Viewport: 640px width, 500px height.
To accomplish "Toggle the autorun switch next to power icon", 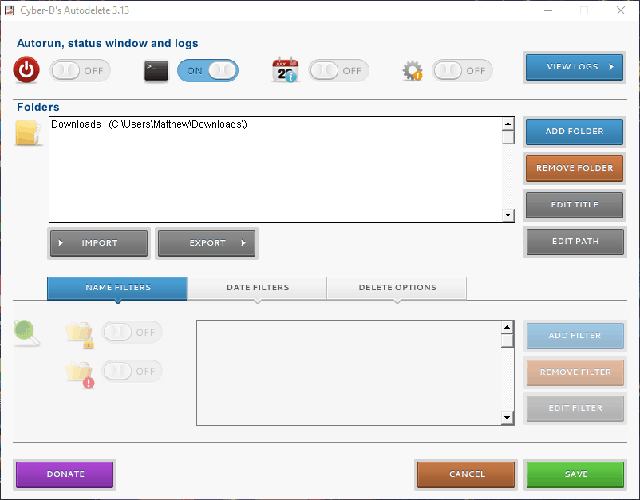I will click(x=80, y=71).
